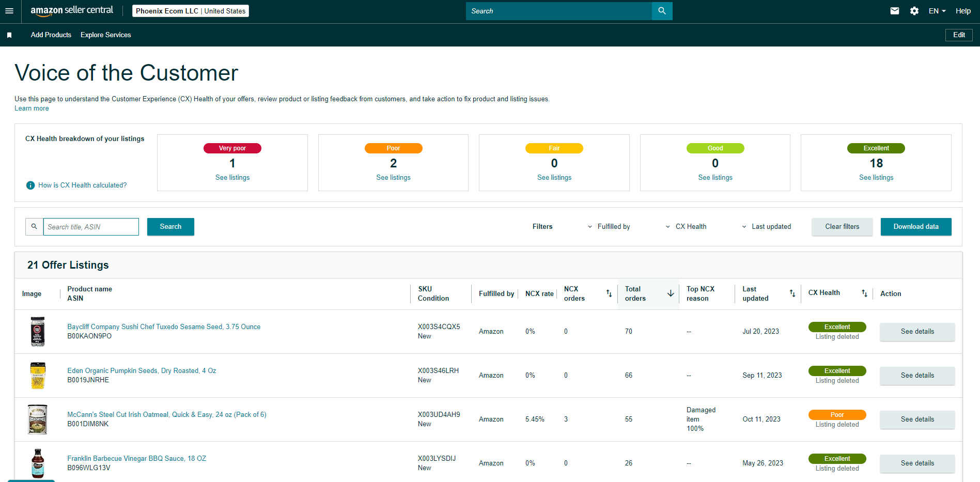Click the Damaged item 100% reason
The height and width of the screenshot is (482, 980).
click(x=701, y=419)
